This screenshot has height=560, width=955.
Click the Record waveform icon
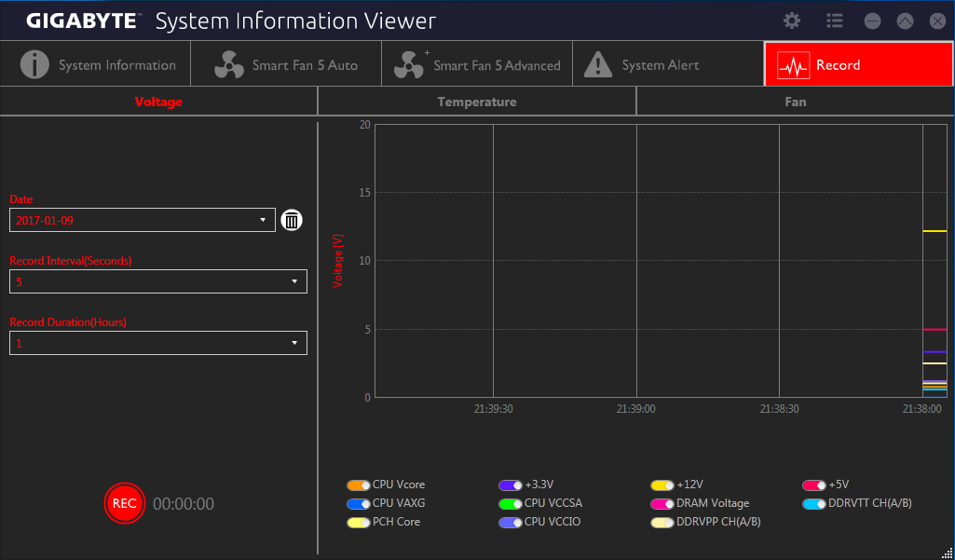coord(793,65)
